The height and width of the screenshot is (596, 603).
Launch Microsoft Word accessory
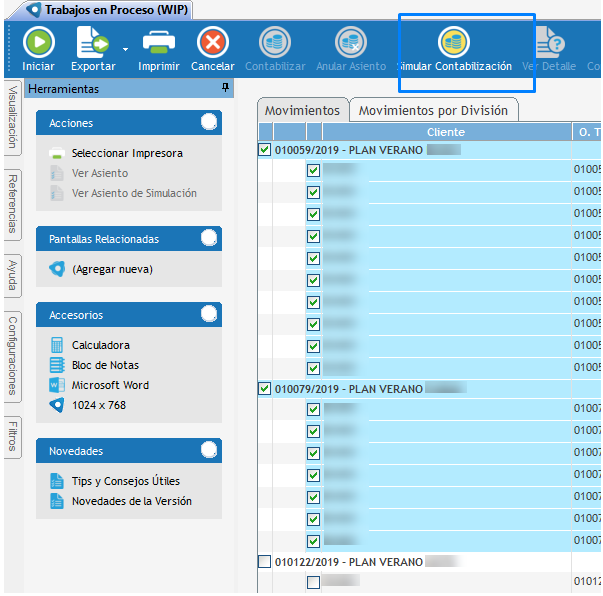(x=110, y=385)
